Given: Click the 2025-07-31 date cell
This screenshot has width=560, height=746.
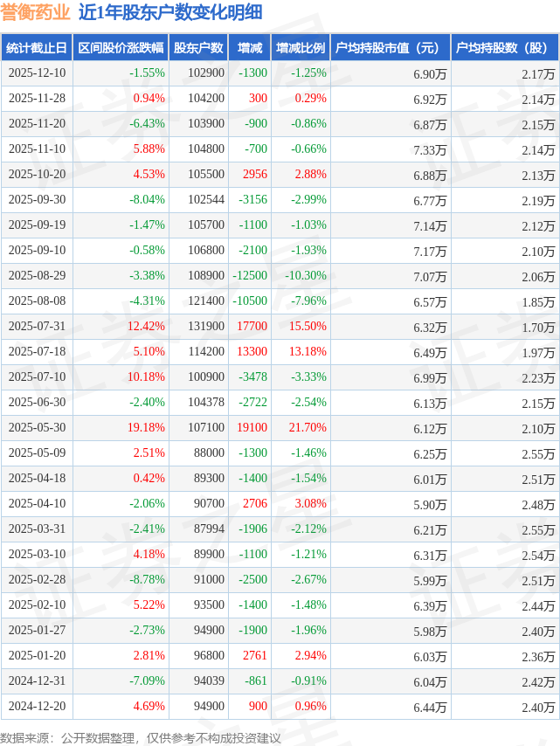Looking at the screenshot, I should click(36, 327).
